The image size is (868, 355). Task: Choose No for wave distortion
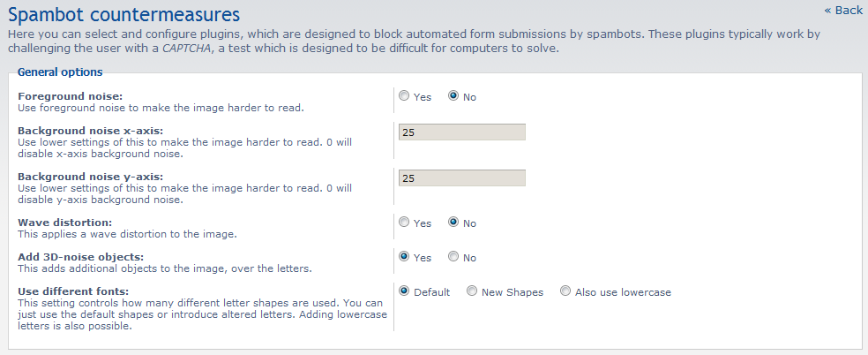click(453, 223)
